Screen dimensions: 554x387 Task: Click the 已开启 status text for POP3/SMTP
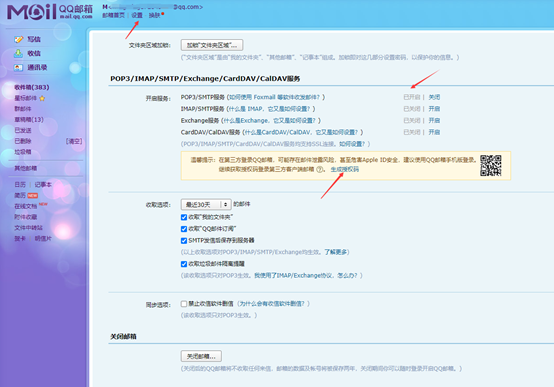412,97
